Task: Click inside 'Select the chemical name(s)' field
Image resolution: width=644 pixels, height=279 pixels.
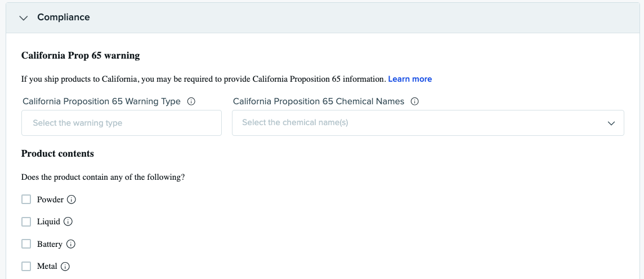Action: [417, 123]
